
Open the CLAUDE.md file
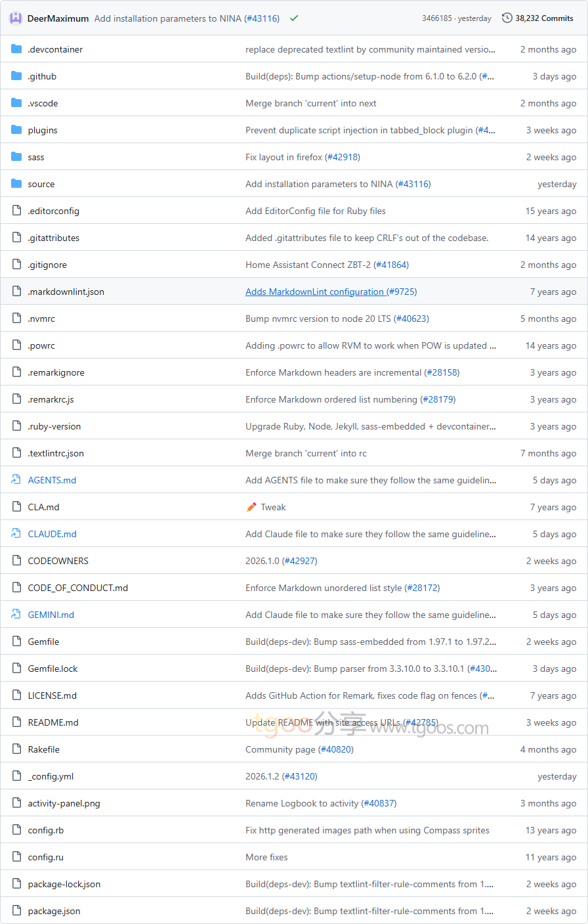[x=52, y=534]
